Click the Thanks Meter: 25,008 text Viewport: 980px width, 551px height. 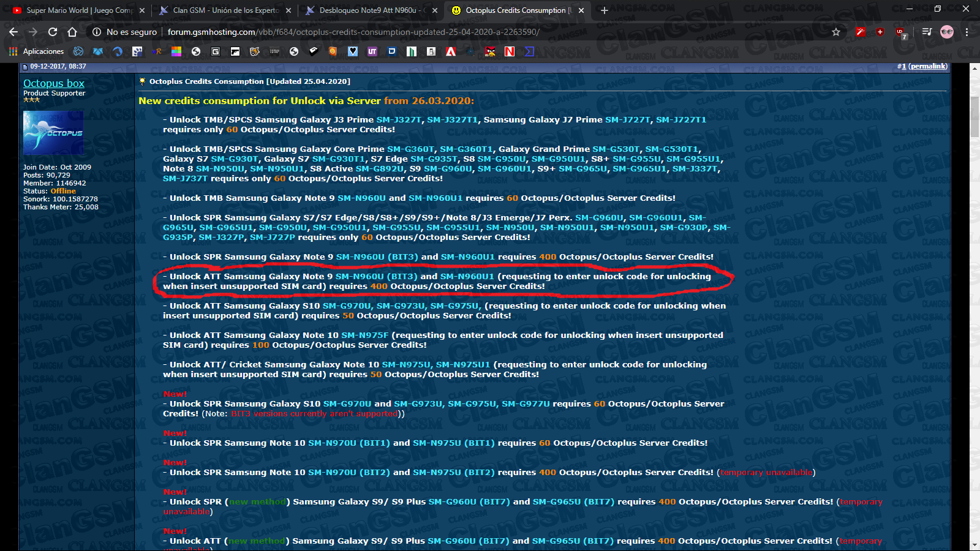click(61, 207)
